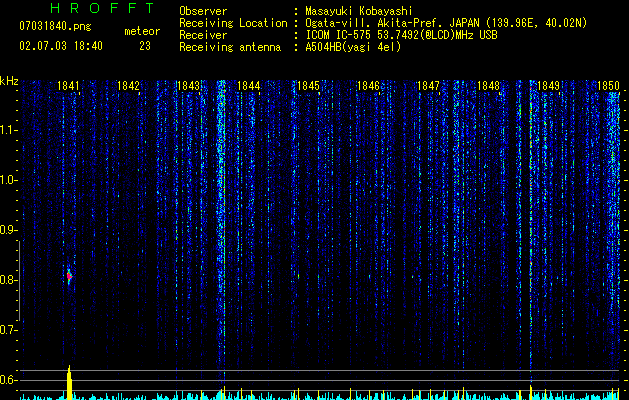Click the 1850 time marker
The width and height of the screenshot is (629, 400).
coord(609,85)
